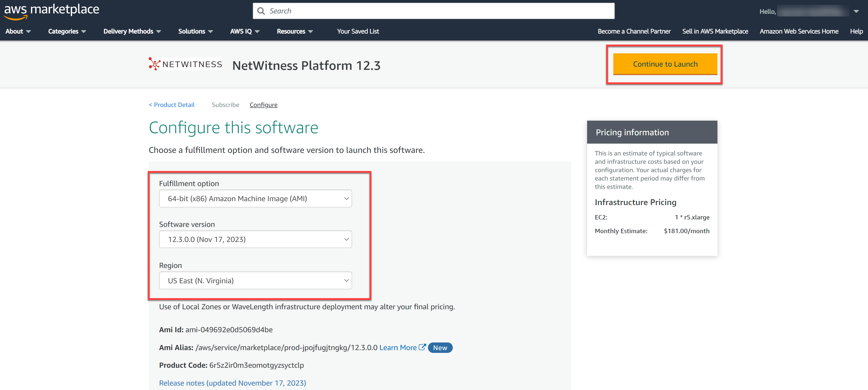Screen dimensions: 868x390
Task: Open the Categories menu
Action: point(67,31)
